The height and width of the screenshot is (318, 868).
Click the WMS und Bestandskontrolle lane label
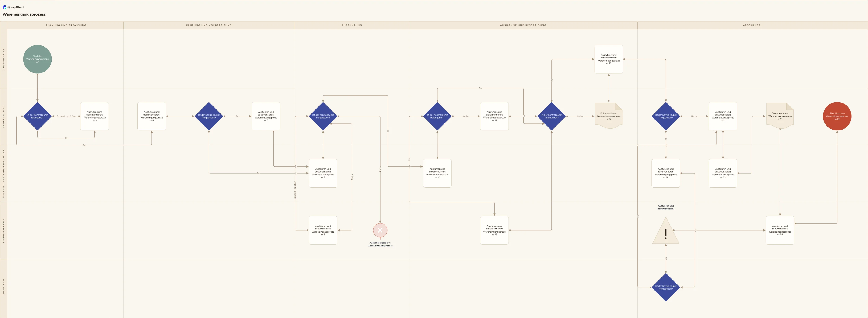(x=4, y=173)
